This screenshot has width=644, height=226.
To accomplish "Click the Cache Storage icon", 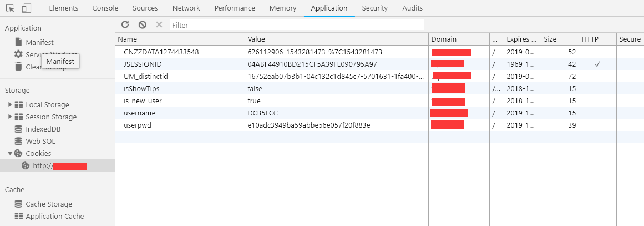I will point(18,204).
